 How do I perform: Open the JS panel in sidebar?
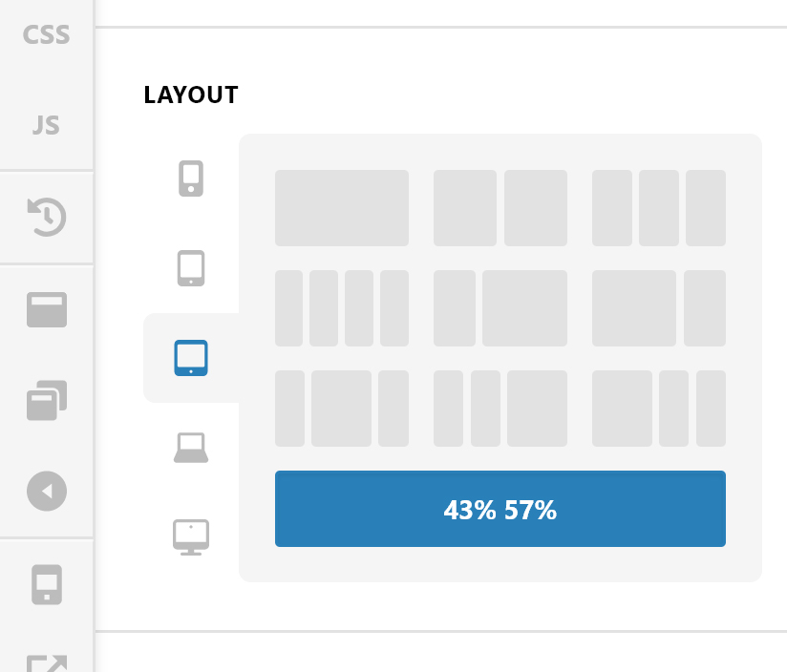click(x=46, y=125)
